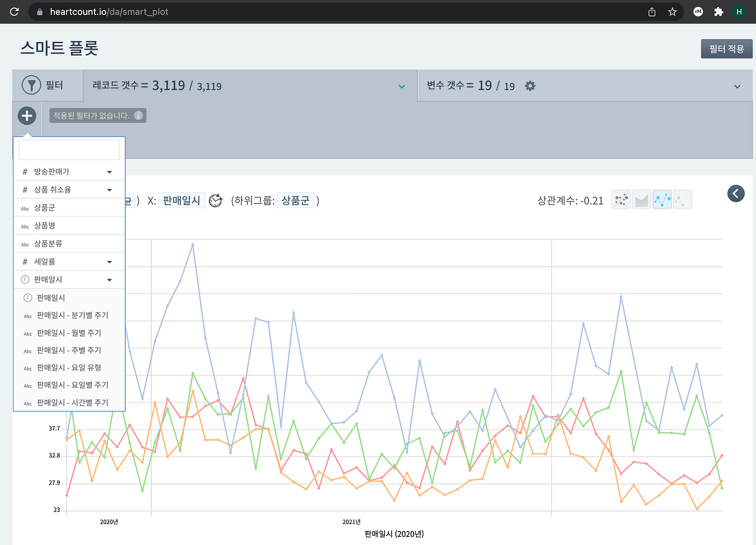Change X axis variable 판매일시
Screen dimensions: 756x545
point(181,200)
